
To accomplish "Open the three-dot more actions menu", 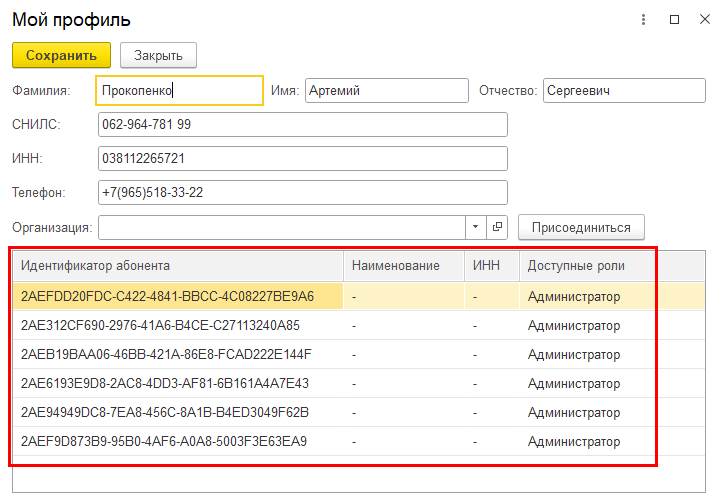I will tap(643, 19).
